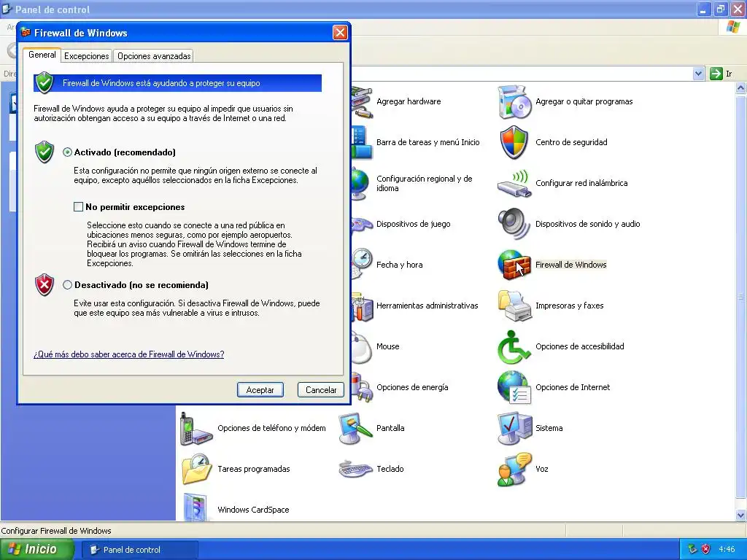
Task: Open Agregar o quitar programas icon
Action: (x=514, y=101)
